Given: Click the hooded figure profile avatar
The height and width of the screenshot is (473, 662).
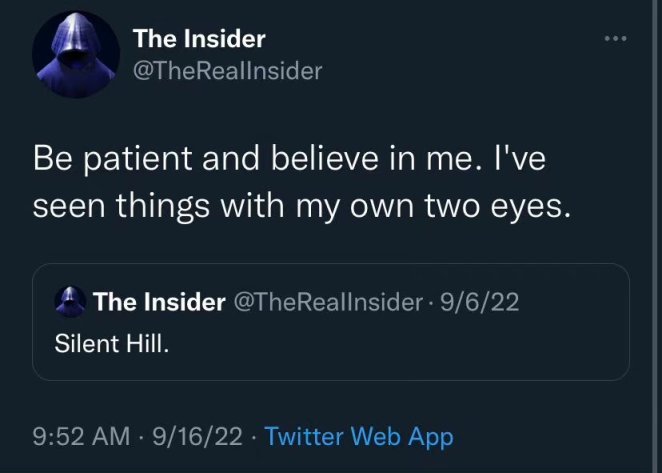Looking at the screenshot, I should coord(75,57).
